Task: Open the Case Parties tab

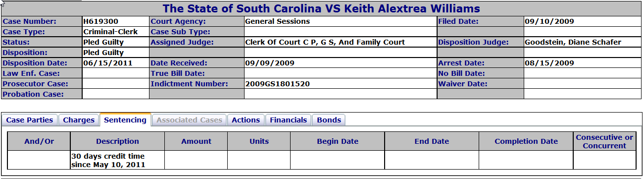Action: tap(30, 120)
